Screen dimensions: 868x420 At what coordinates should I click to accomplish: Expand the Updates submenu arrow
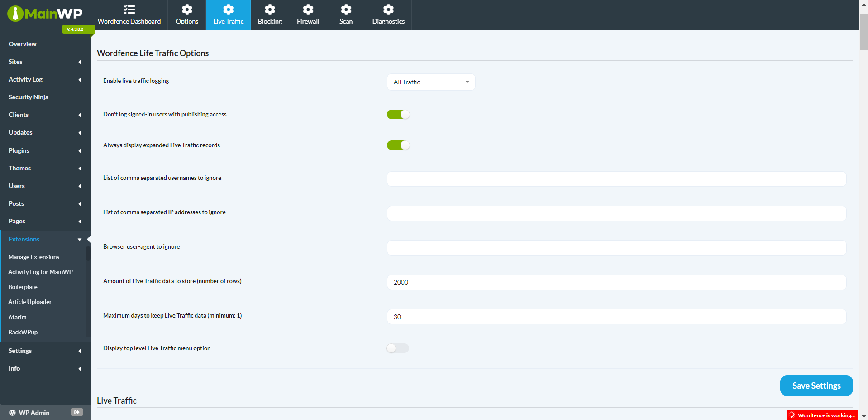pyautogui.click(x=80, y=133)
